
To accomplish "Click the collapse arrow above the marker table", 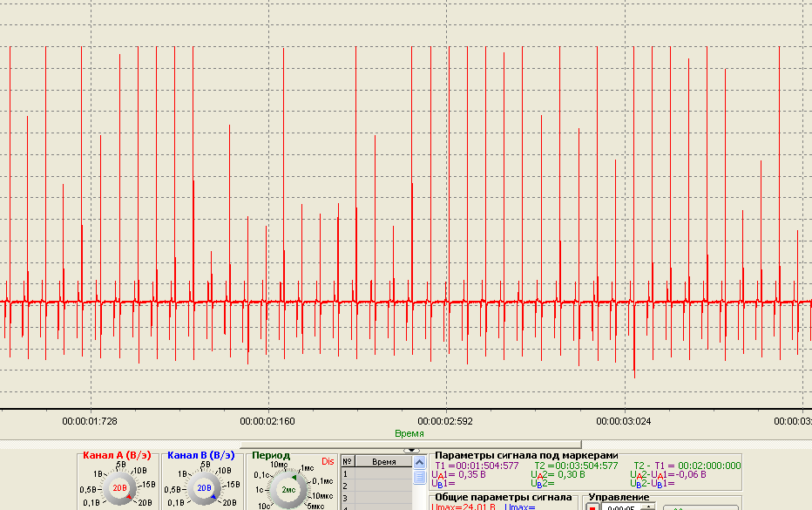I will [411, 451].
